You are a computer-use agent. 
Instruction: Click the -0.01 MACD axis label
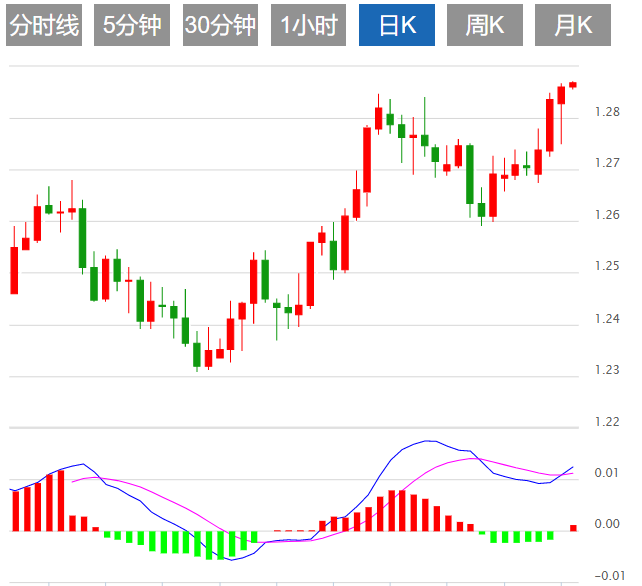610,575
